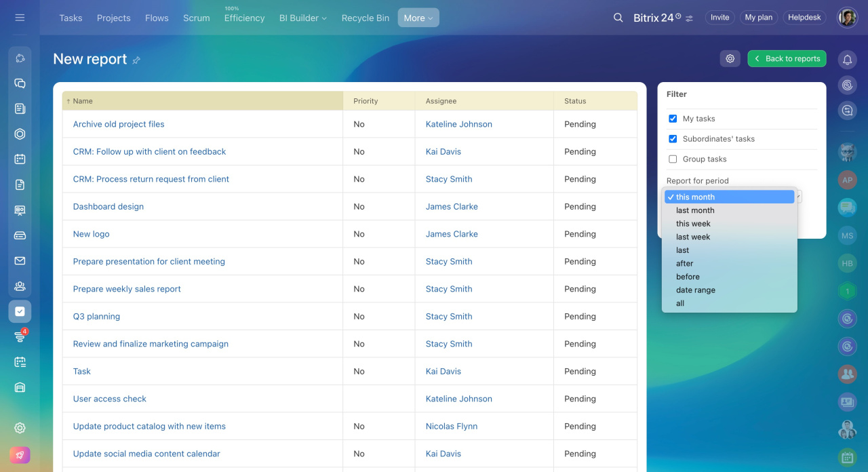Sort table by Name column header

83,101
